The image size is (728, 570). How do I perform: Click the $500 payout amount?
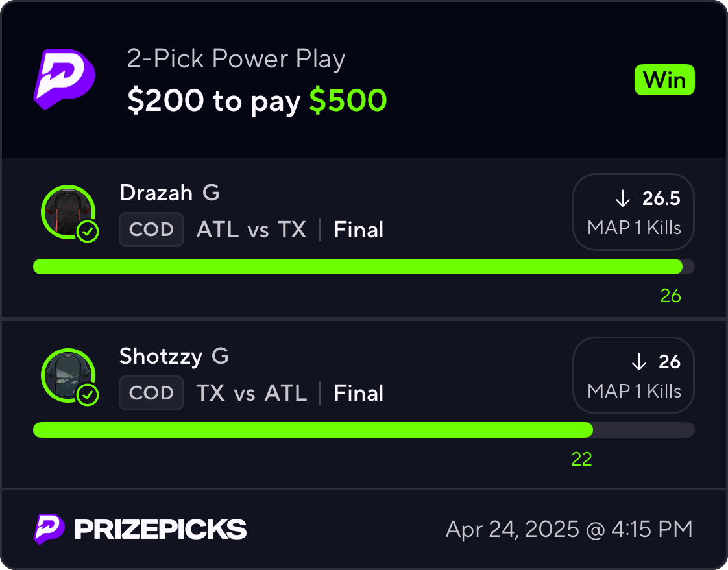pos(348,101)
